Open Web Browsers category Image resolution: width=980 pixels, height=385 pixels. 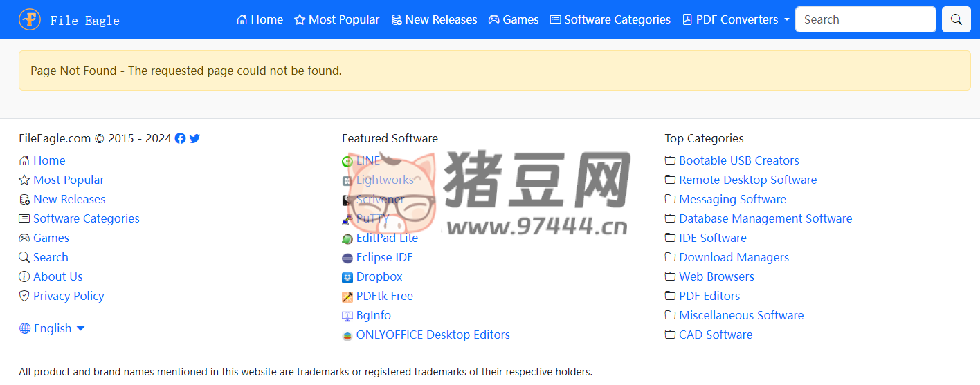[x=717, y=276]
